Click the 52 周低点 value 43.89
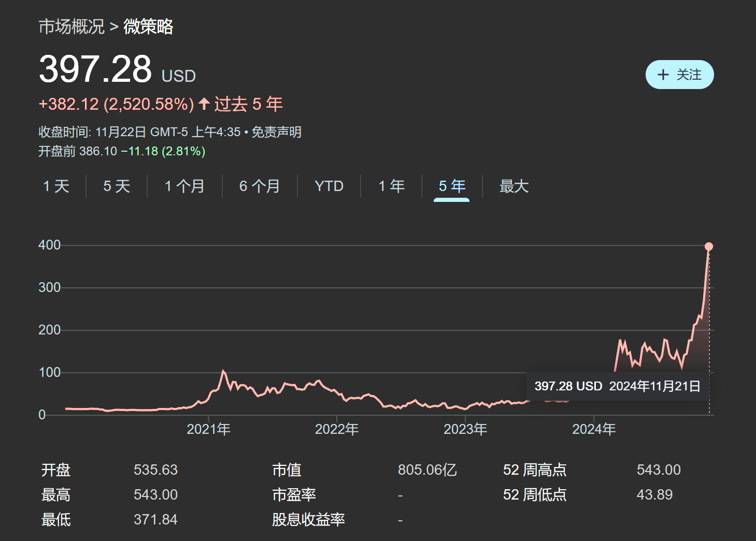Image resolution: width=756 pixels, height=541 pixels. [654, 494]
